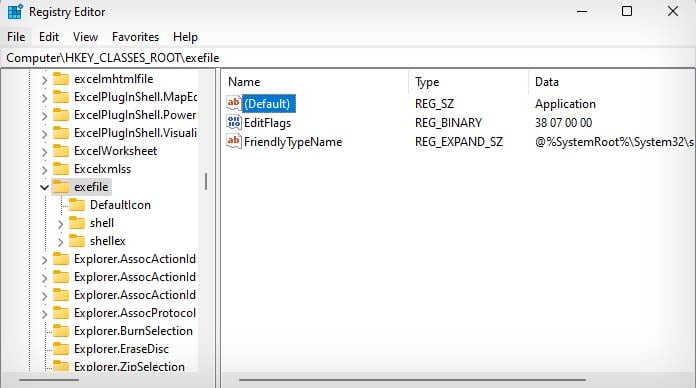Viewport: 696px width, 388px height.
Task: Click the REG_EXPAND_SZ type cell
Action: point(459,142)
